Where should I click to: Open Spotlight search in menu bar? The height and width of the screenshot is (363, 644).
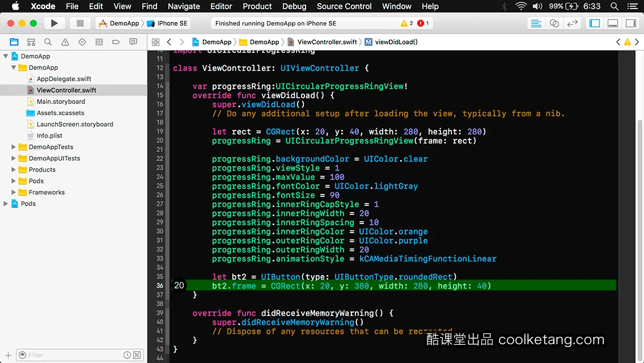(615, 6)
